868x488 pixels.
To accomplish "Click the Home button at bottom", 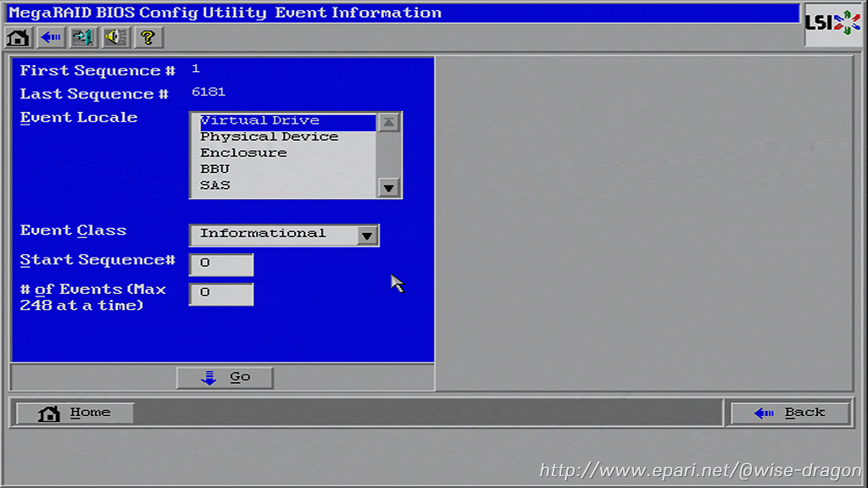I will click(x=75, y=413).
